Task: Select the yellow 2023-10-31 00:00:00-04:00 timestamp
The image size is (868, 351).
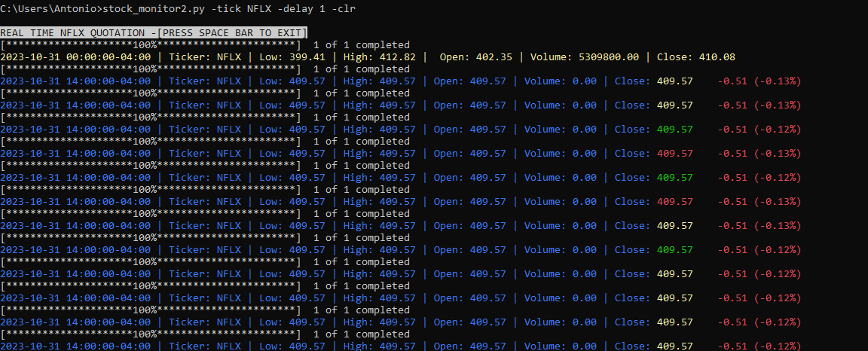Action: click(75, 57)
